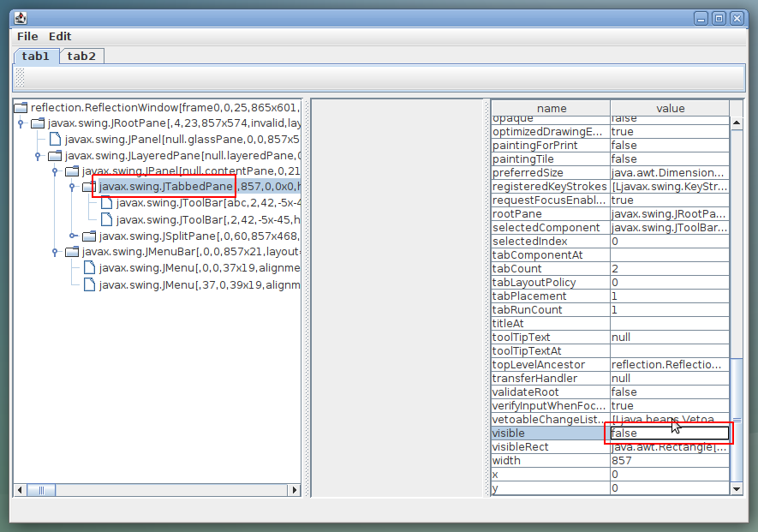
Task: Click value of 'toolTipText' row
Action: click(670, 337)
